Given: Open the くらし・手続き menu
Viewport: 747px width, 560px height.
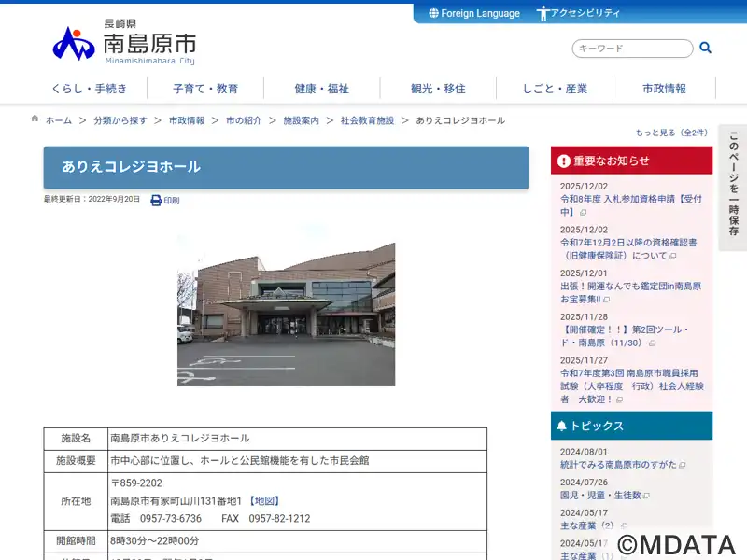Looking at the screenshot, I should [89, 89].
